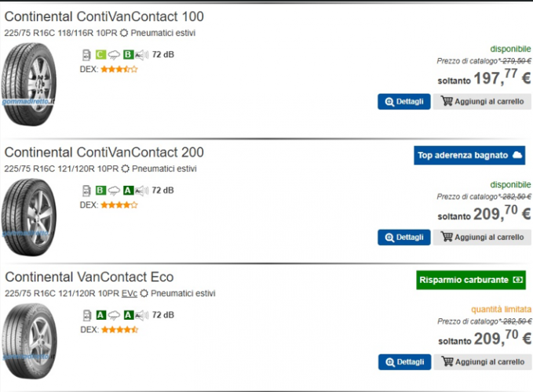
Task: Click the Top aderenza bagnato badge
Action: (469, 155)
